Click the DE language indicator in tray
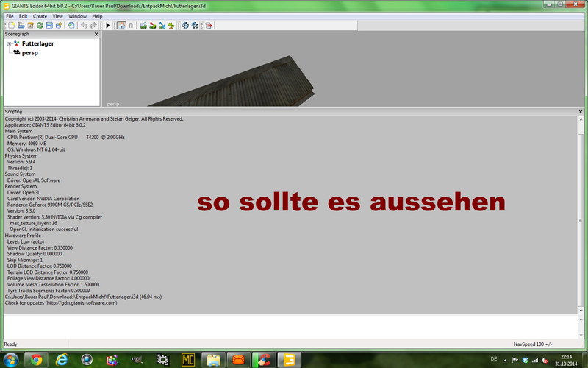 coord(494,359)
